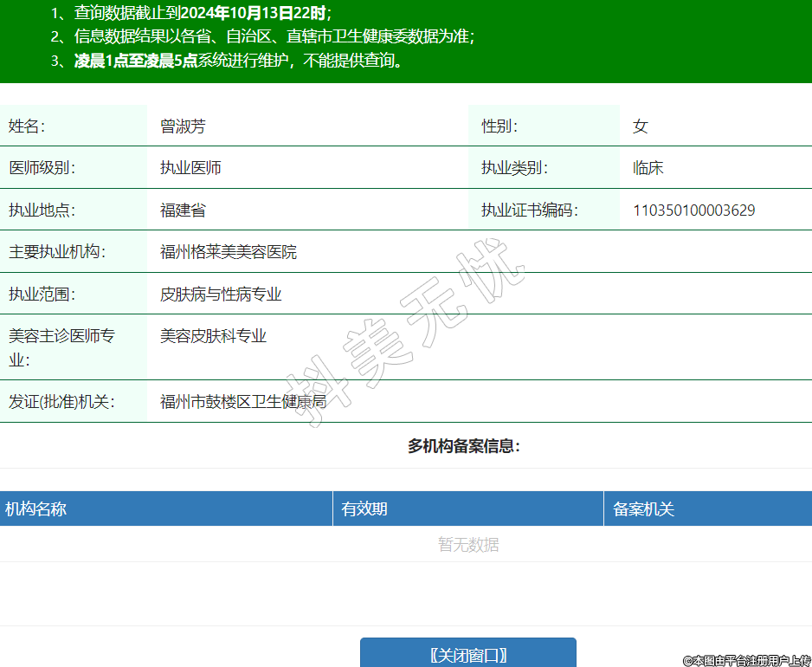
Task: Click the 2024年10月13日22时 query date notice
Action: 261,14
